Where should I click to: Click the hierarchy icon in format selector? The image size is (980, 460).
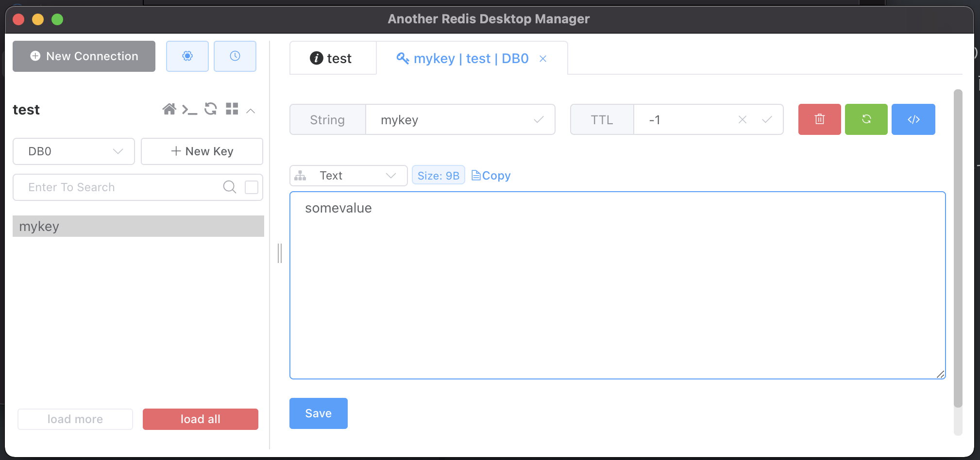[x=300, y=176]
